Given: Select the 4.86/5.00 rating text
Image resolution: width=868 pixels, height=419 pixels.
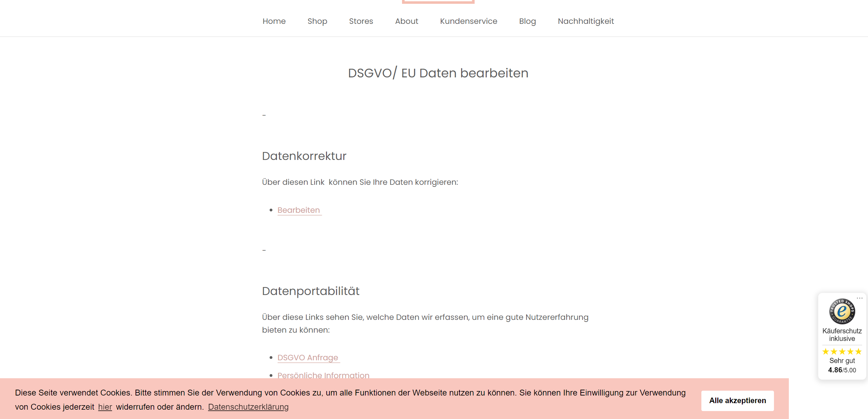Looking at the screenshot, I should pos(842,370).
